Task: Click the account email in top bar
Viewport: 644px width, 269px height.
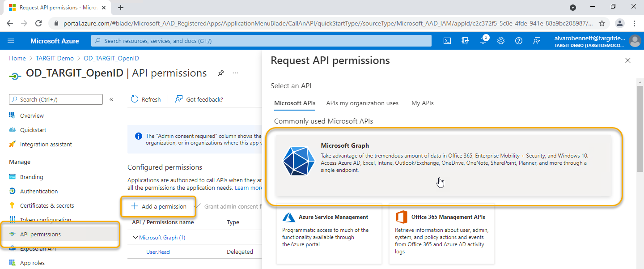Action: pyautogui.click(x=589, y=38)
